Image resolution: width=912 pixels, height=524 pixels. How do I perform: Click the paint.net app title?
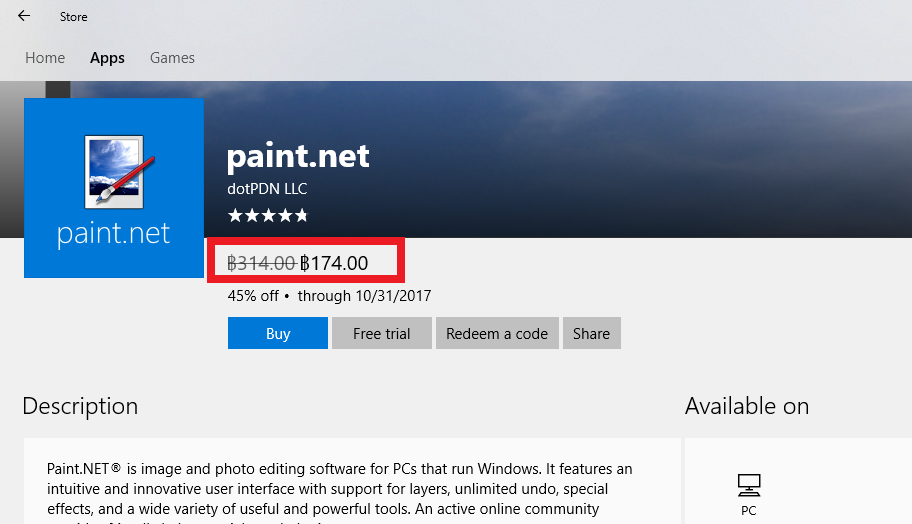(298, 156)
